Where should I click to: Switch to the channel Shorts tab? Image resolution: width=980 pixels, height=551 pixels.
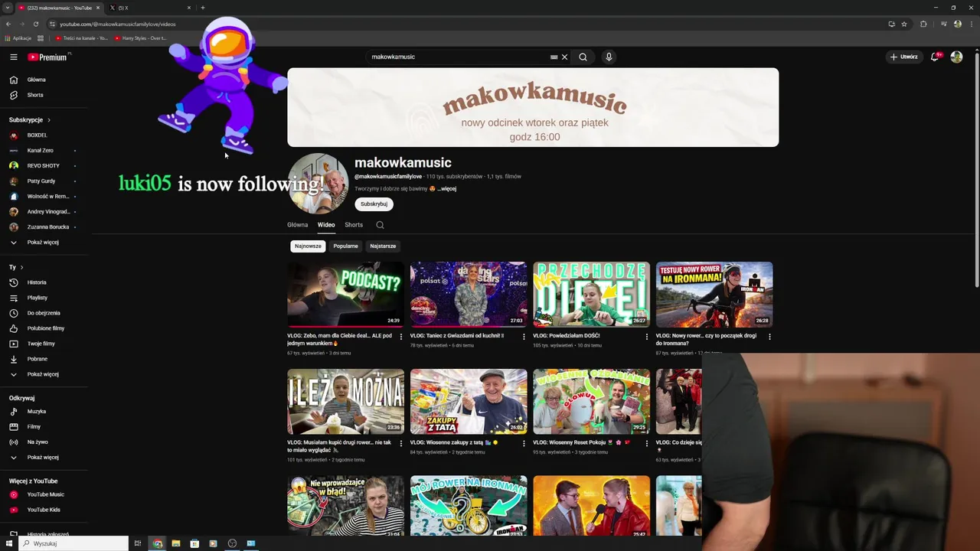coord(354,225)
